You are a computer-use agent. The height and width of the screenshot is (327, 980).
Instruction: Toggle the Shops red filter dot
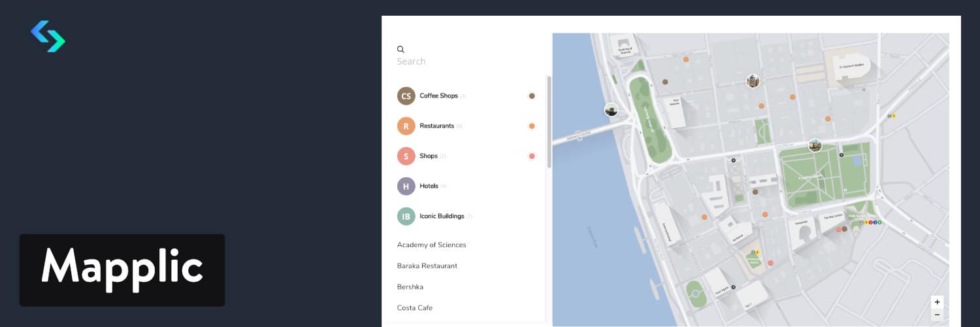tap(532, 156)
